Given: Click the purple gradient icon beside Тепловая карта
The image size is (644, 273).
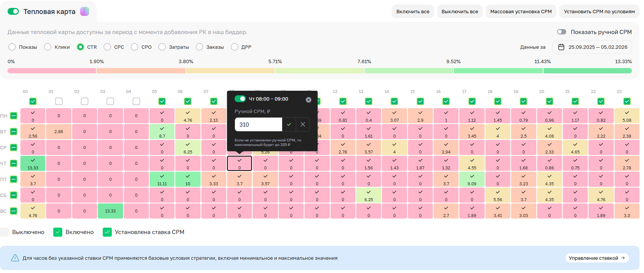Looking at the screenshot, I should click(x=85, y=11).
